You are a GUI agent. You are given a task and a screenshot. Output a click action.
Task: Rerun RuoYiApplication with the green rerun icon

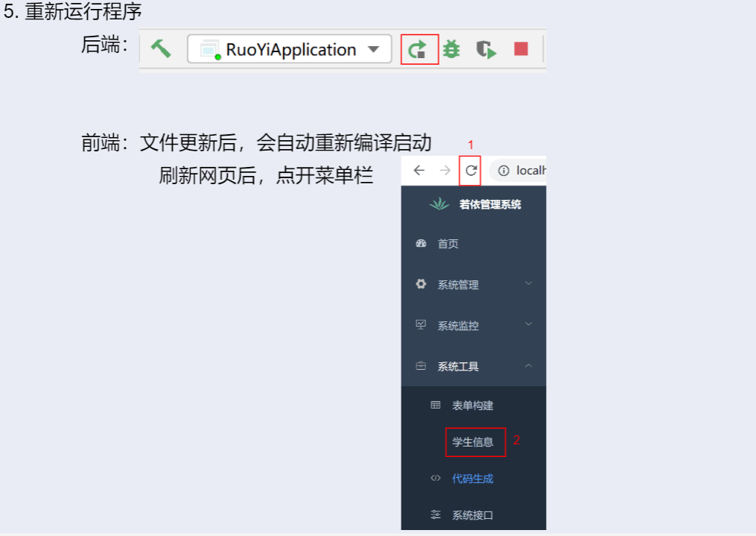click(418, 49)
